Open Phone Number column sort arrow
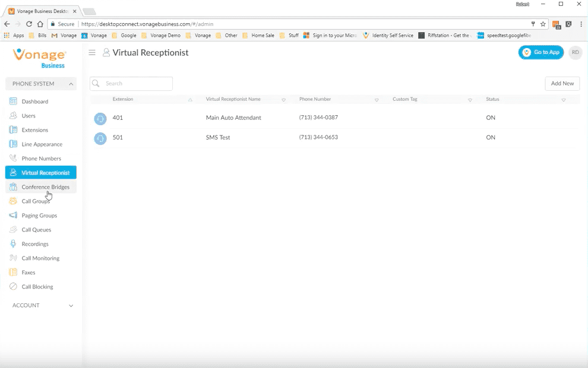The height and width of the screenshot is (368, 588). 377,100
